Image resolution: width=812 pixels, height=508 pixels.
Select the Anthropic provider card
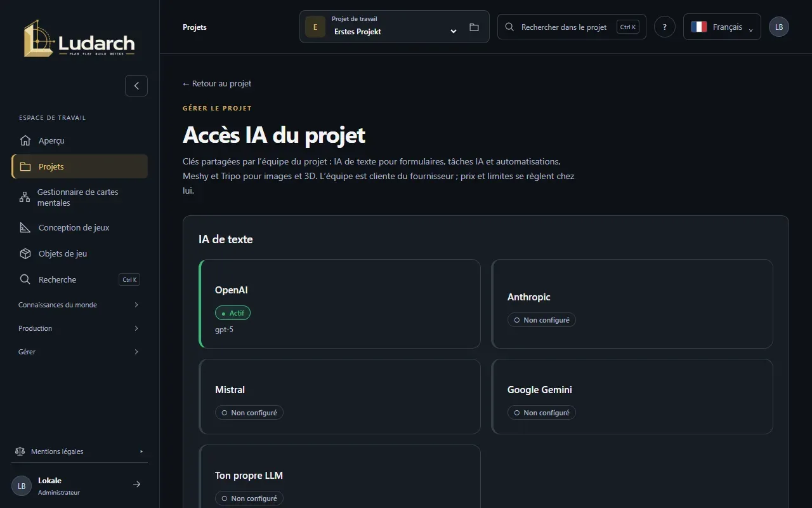(632, 304)
